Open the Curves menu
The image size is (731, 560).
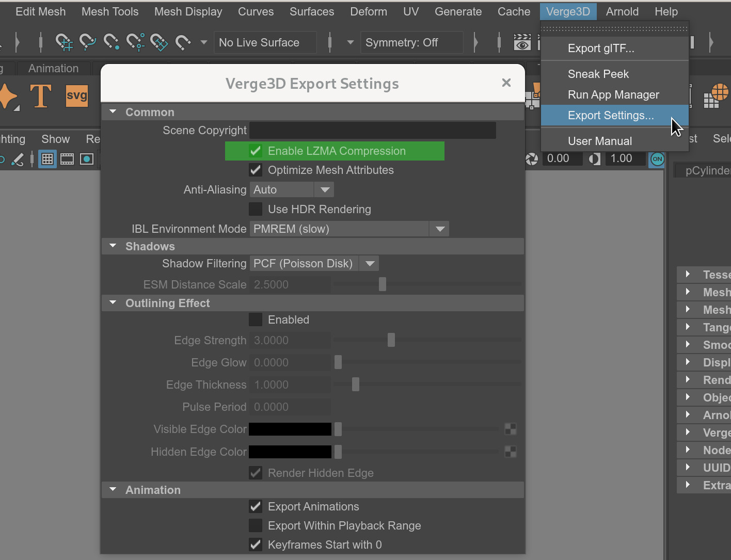click(256, 11)
